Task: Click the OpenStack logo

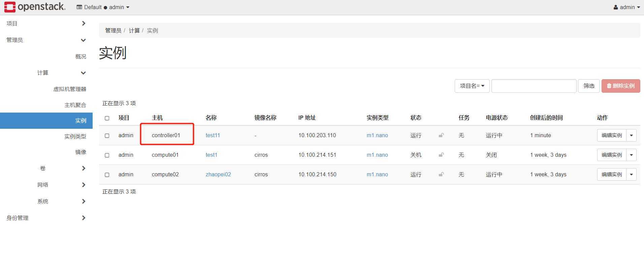Action: tap(35, 7)
